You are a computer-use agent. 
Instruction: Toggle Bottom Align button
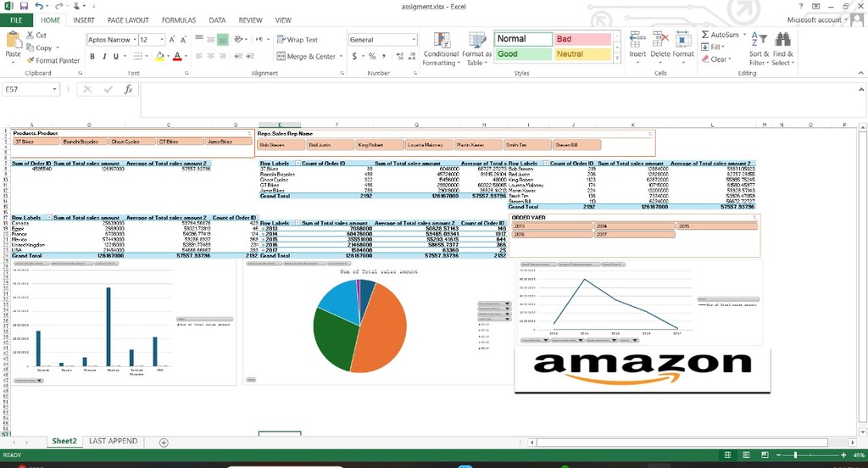tap(223, 40)
